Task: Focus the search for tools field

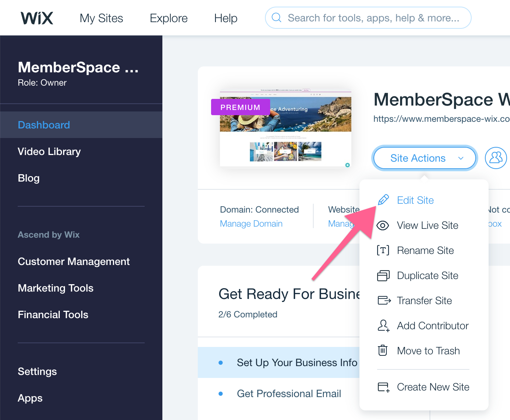Action: point(368,18)
